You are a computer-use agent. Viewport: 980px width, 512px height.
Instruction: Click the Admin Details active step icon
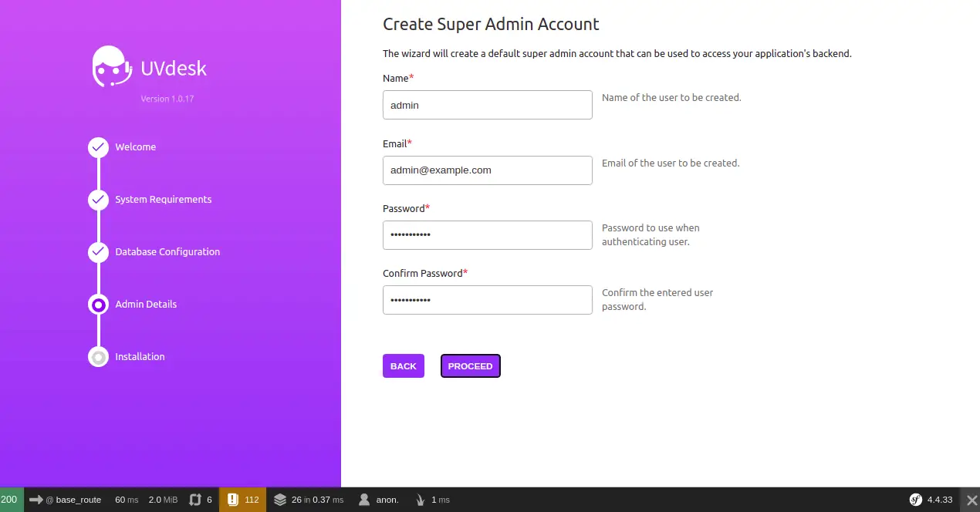[98, 305]
